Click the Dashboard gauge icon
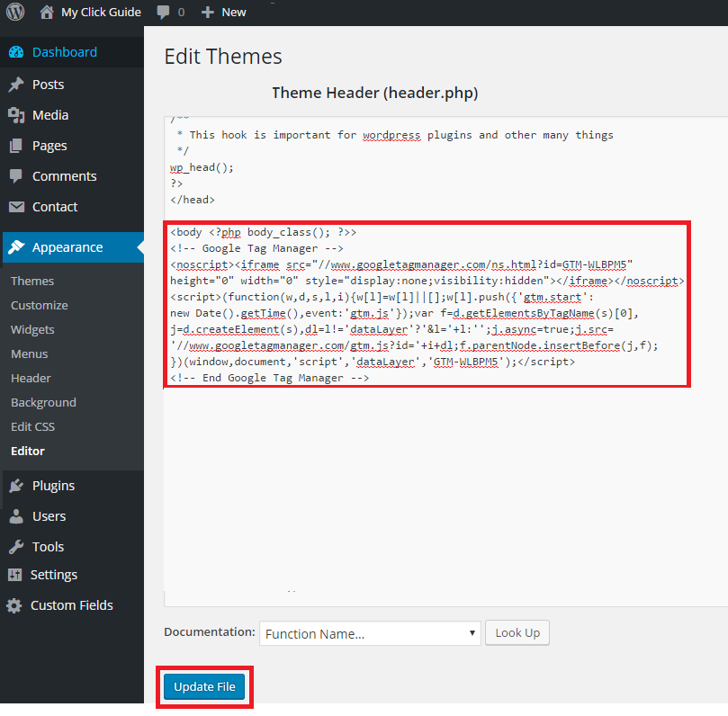The width and height of the screenshot is (728, 716). tap(16, 52)
